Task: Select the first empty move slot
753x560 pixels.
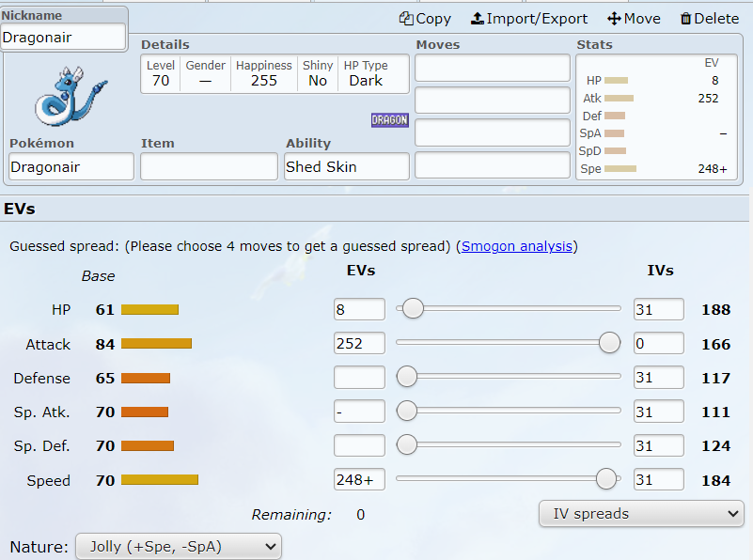Action: 493,68
